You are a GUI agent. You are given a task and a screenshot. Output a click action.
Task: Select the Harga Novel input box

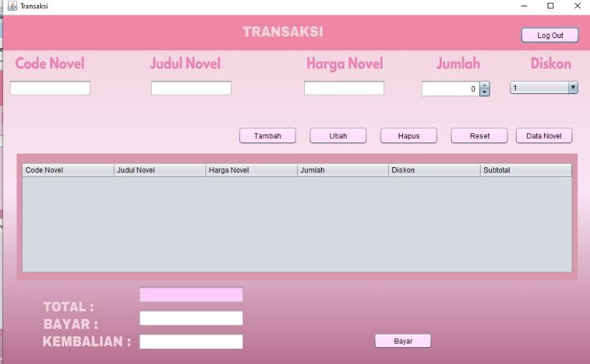coord(344,88)
